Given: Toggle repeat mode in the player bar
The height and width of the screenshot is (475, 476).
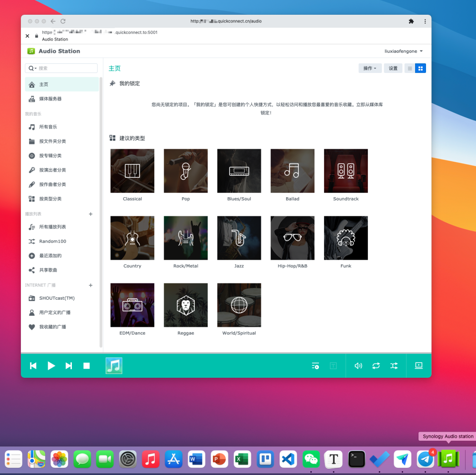Looking at the screenshot, I should (x=376, y=365).
